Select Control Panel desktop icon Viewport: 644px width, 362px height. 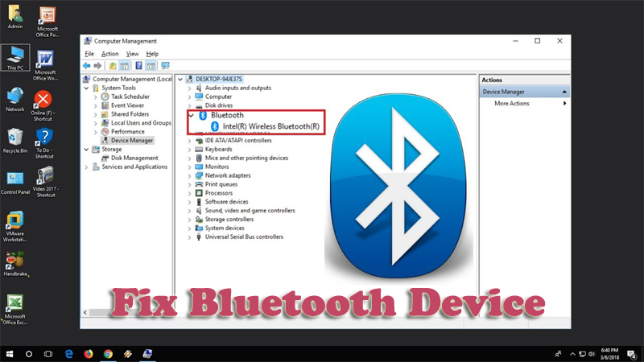coord(15,183)
